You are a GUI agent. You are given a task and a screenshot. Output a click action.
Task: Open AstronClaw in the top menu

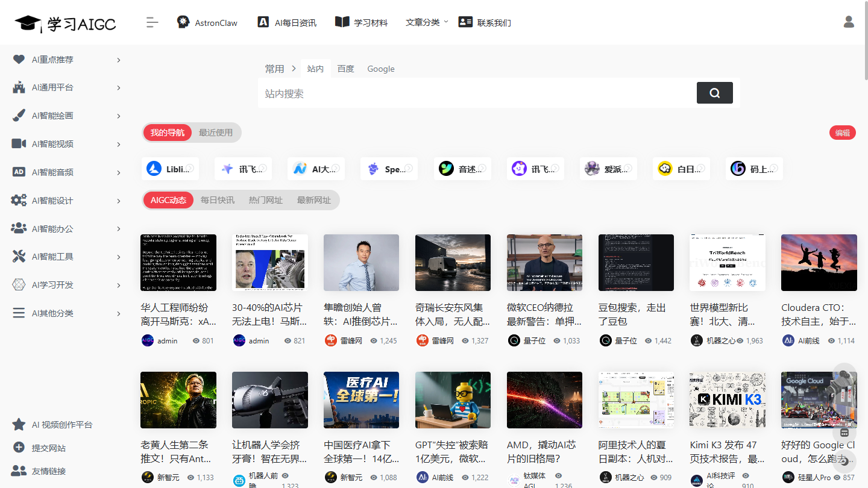tap(207, 22)
